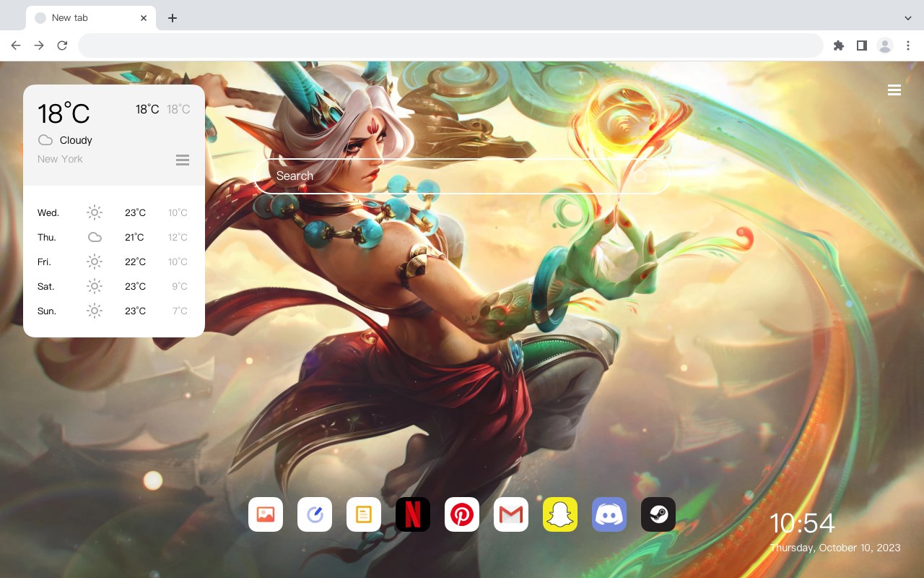924x578 pixels.
Task: Open the Discord shortcut
Action: [609, 514]
